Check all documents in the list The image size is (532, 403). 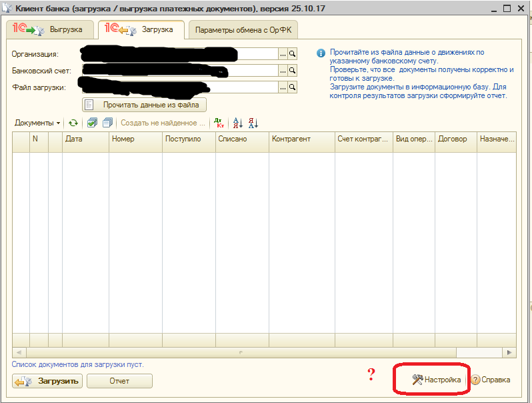[x=92, y=123]
